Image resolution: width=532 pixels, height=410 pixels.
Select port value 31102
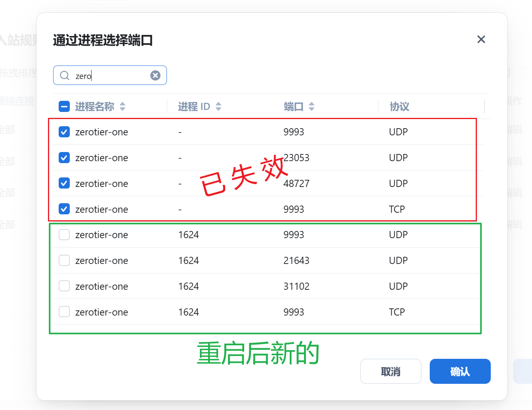[x=296, y=286]
